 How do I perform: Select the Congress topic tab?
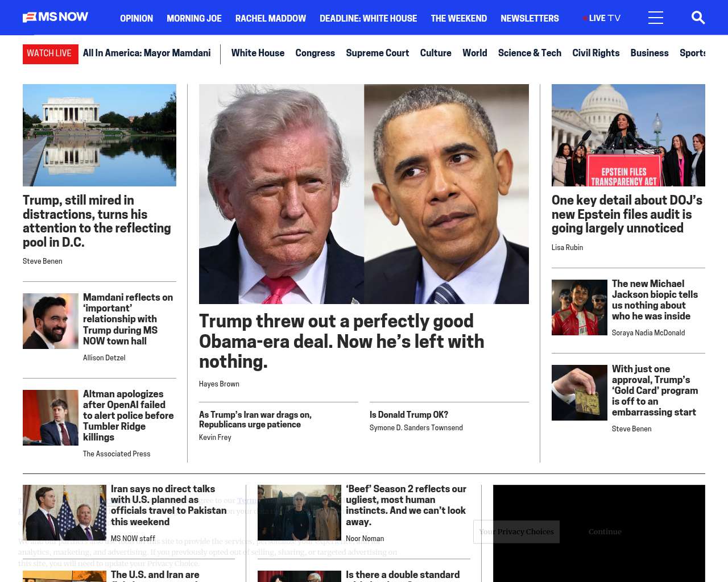[315, 53]
